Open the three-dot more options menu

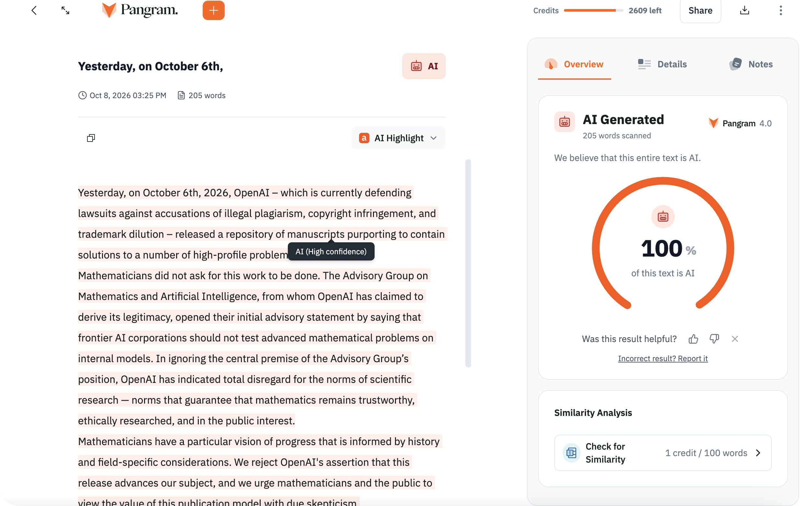point(781,10)
